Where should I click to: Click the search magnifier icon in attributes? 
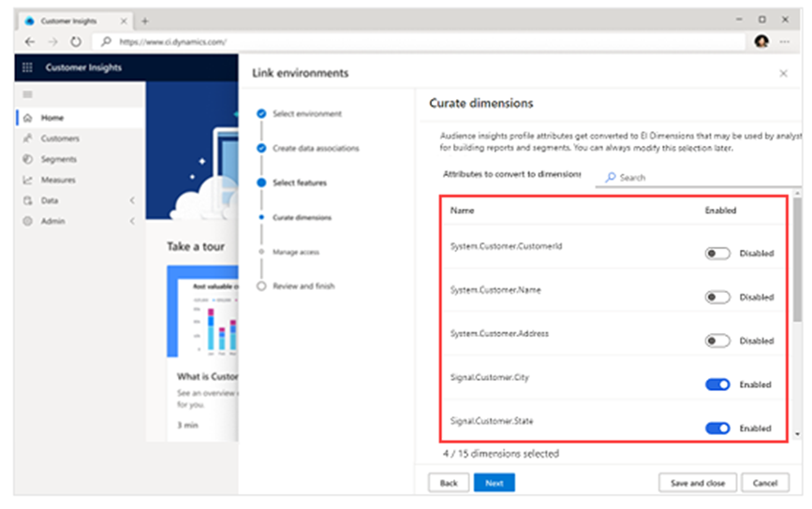[x=611, y=178]
